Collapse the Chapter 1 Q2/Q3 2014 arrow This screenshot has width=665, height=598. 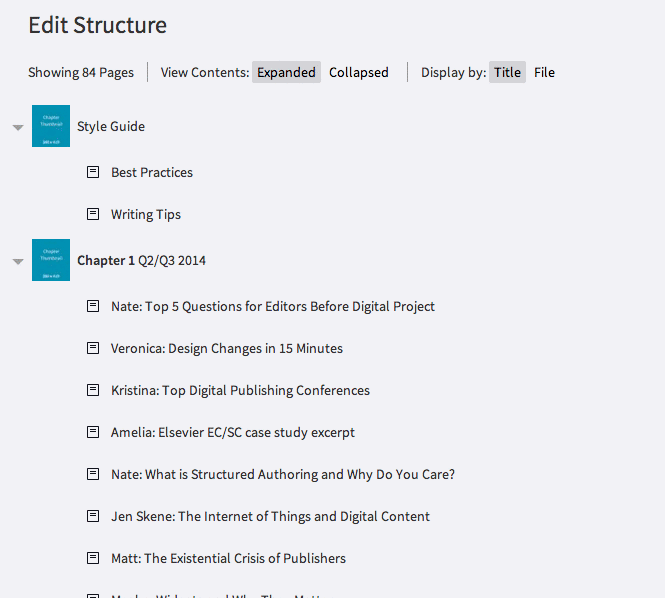(x=18, y=261)
